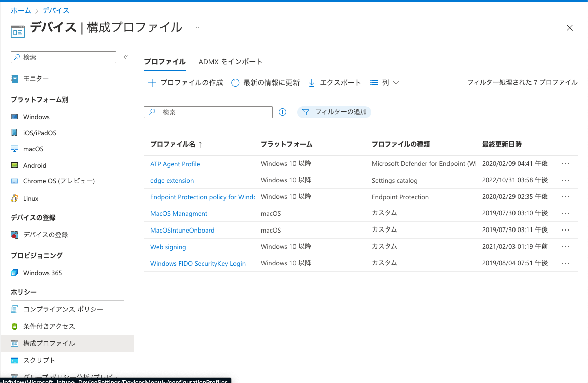
Task: Open more options for MacOSIntuneOnboard row
Action: [x=566, y=230]
